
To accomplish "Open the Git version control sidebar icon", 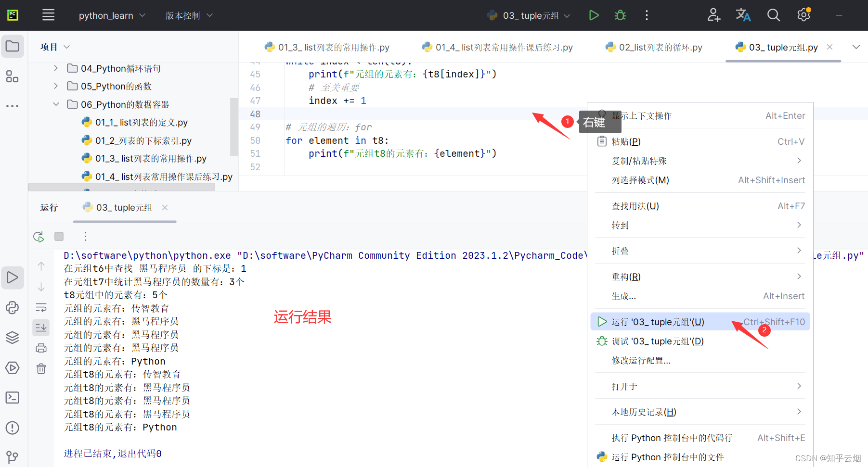I will coord(13,457).
